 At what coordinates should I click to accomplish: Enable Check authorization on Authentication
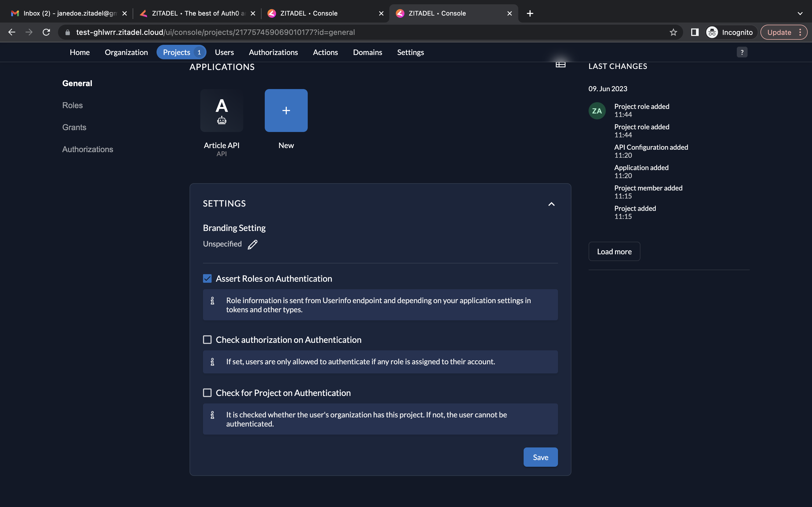click(207, 340)
